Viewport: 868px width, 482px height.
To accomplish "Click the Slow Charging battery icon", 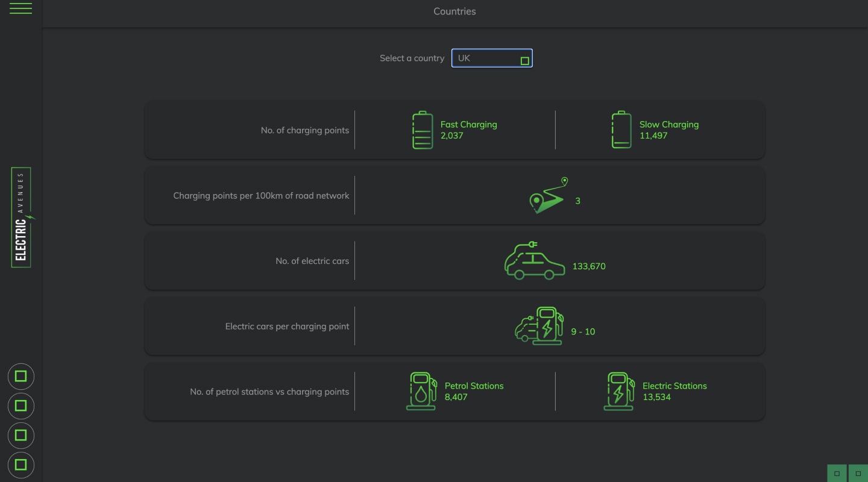I will tap(621, 130).
